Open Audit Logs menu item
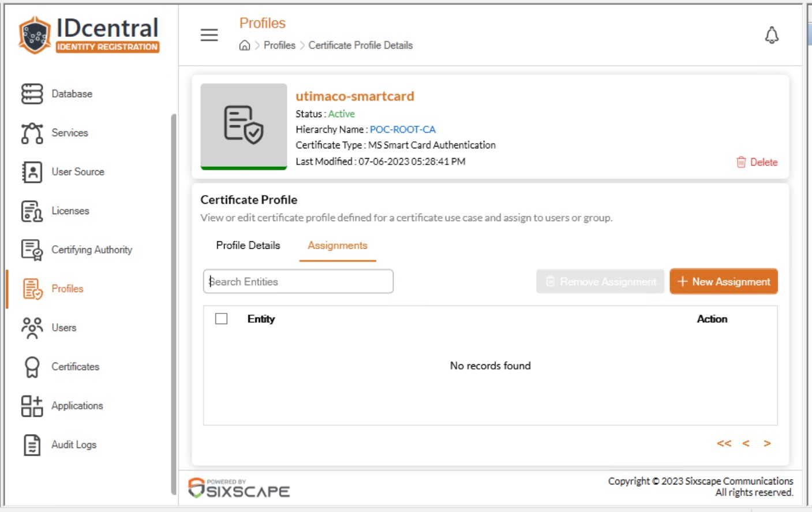 tap(74, 445)
